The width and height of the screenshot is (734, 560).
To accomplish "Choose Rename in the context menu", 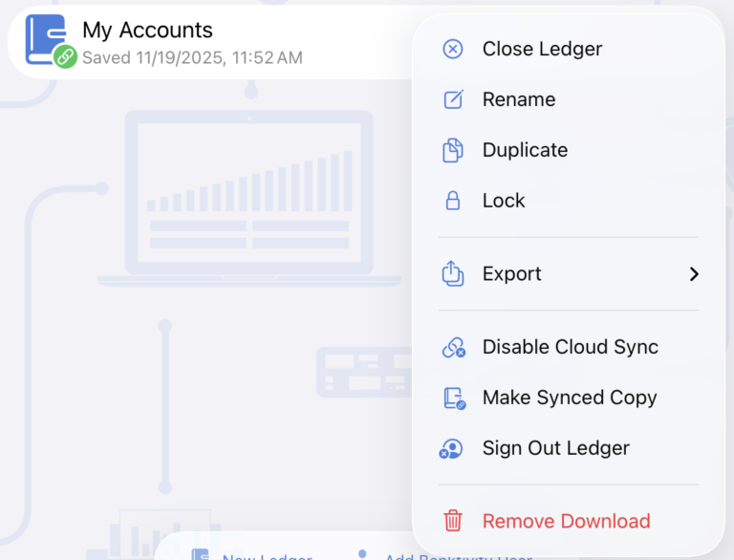I will (x=519, y=99).
